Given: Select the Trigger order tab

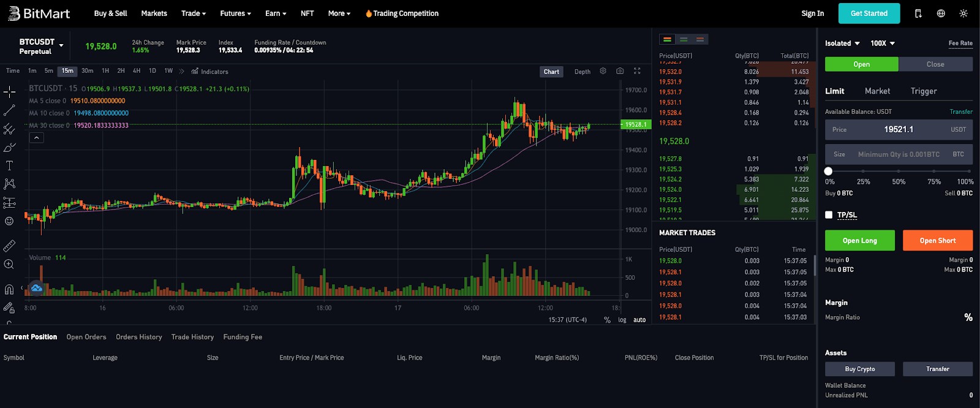Looking at the screenshot, I should click(924, 91).
